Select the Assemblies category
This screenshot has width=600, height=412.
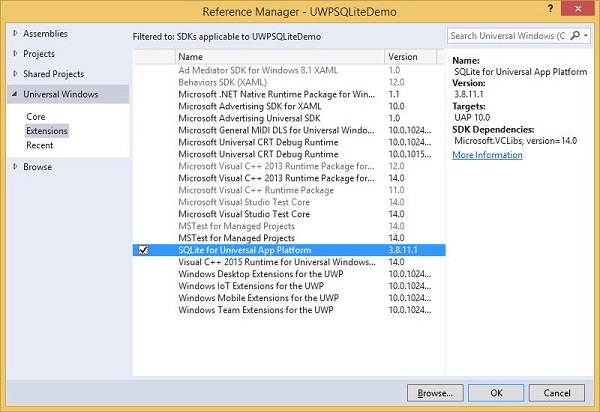[45, 34]
